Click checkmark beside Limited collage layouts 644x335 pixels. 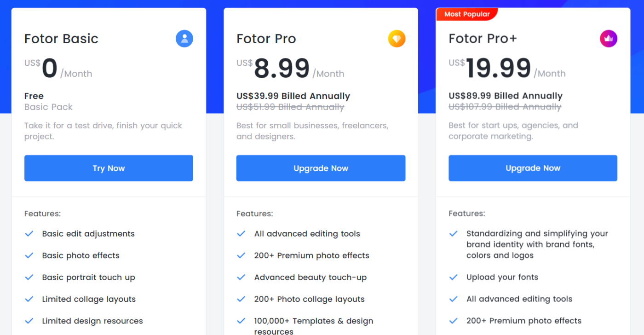coord(29,299)
